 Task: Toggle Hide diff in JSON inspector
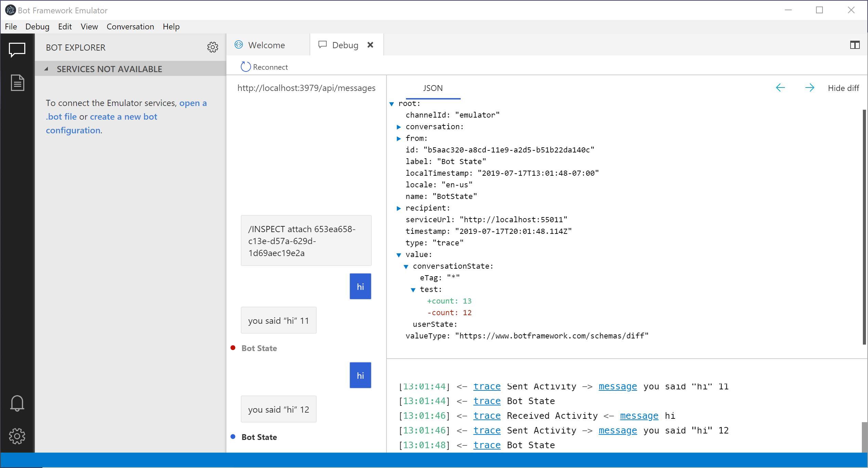tap(843, 88)
